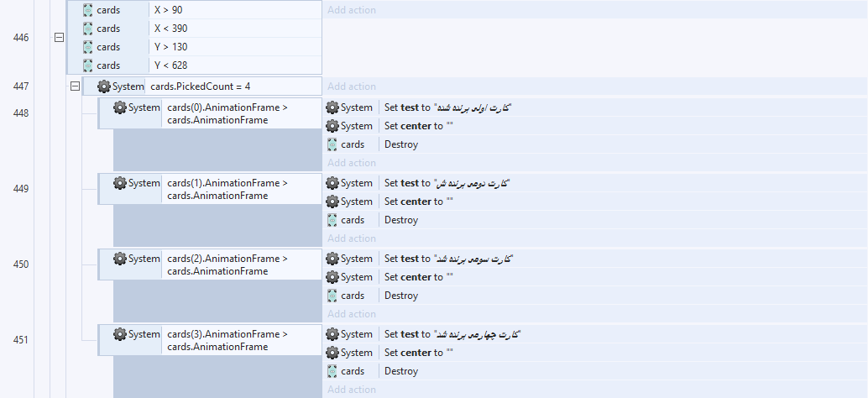This screenshot has width=868, height=398.
Task: Click the gear icon of Set test in event 451
Action: [x=332, y=334]
